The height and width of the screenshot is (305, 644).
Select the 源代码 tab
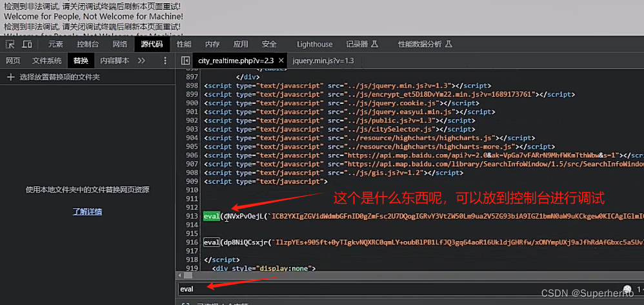pyautogui.click(x=152, y=44)
